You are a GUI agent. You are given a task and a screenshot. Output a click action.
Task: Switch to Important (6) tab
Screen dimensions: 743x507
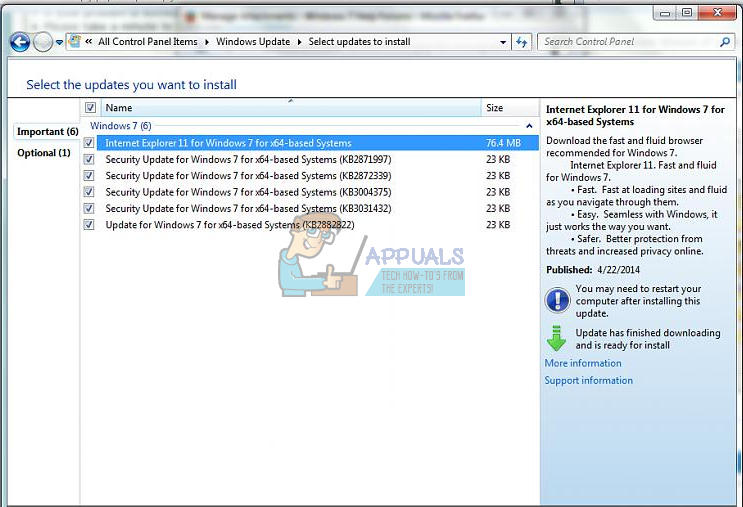point(47,132)
